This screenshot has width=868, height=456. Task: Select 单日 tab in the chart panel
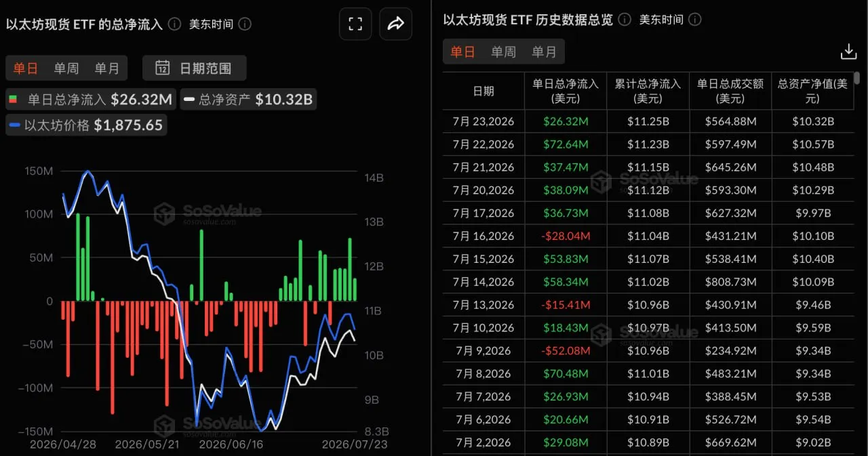[x=26, y=68]
